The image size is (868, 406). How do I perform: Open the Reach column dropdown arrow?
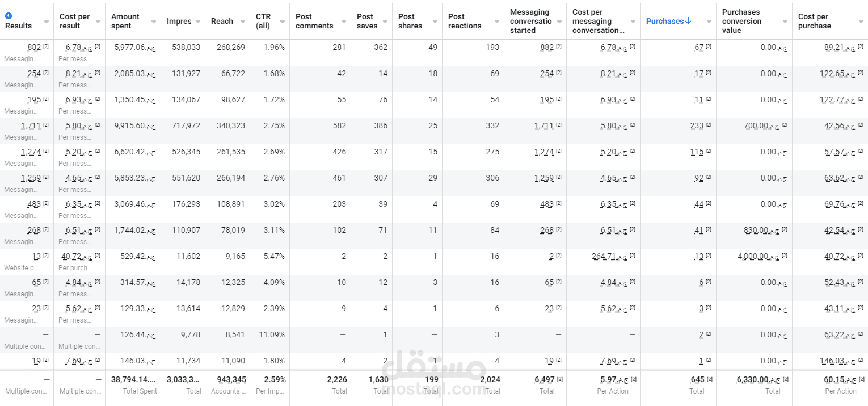tap(242, 22)
